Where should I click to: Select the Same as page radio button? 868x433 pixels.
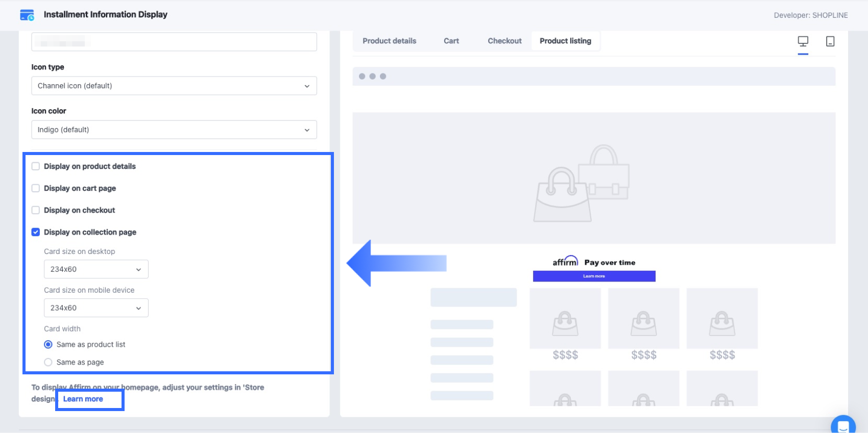(48, 362)
